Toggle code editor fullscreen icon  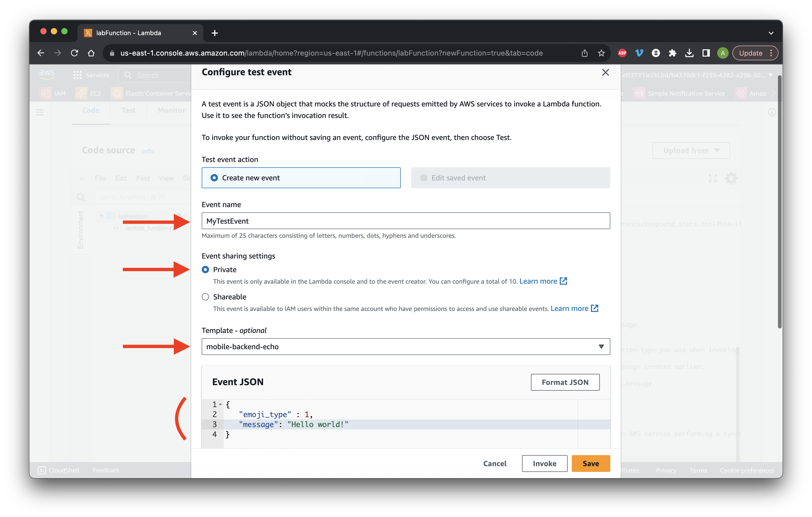[713, 178]
